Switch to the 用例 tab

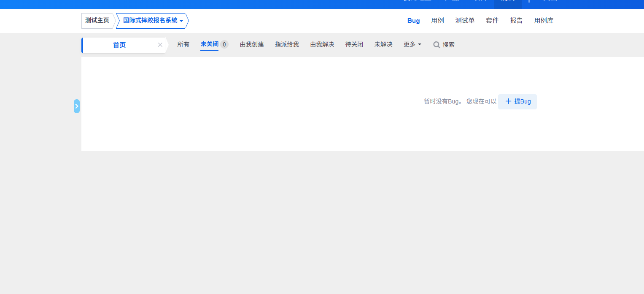pyautogui.click(x=438, y=21)
